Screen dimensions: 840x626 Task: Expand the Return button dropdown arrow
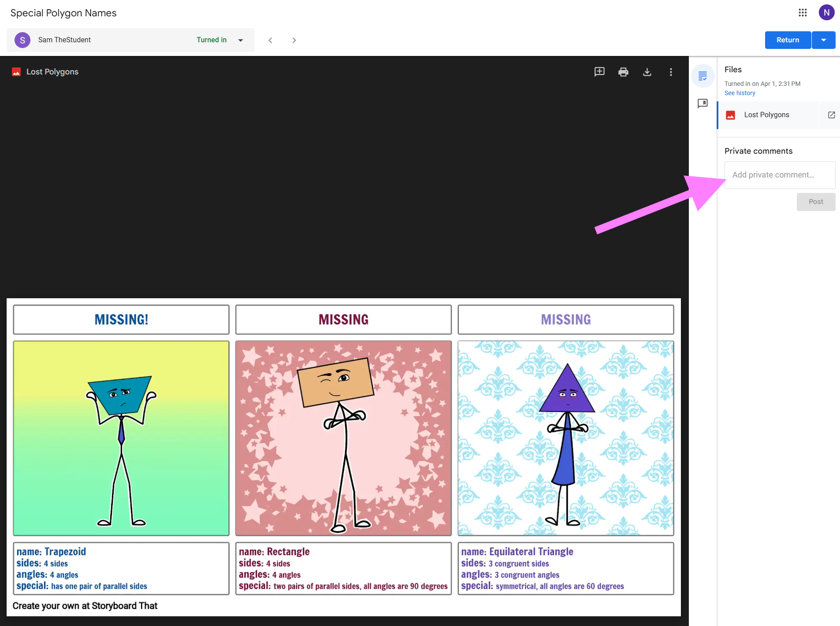824,40
